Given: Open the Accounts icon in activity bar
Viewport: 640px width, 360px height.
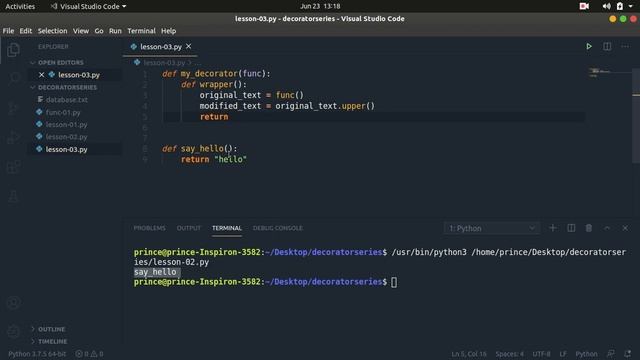Looking at the screenshot, I should click(x=13, y=303).
